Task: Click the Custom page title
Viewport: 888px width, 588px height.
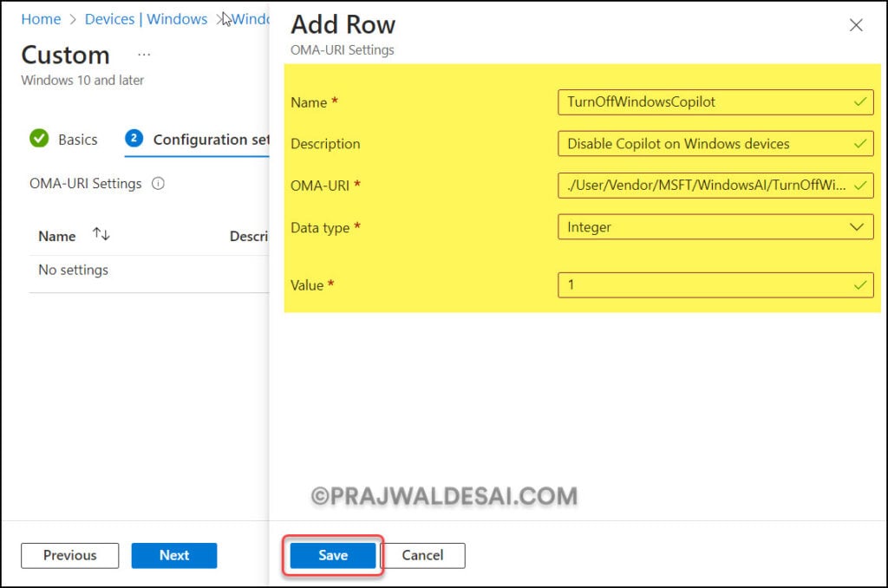Action: coord(65,56)
